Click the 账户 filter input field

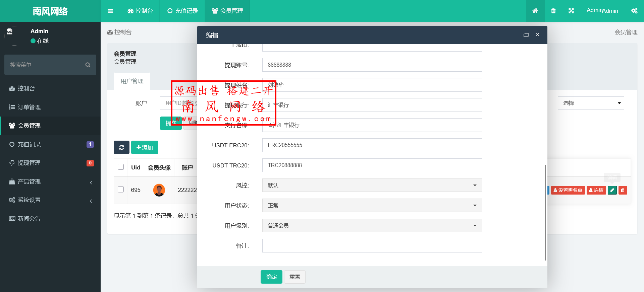[x=179, y=103]
